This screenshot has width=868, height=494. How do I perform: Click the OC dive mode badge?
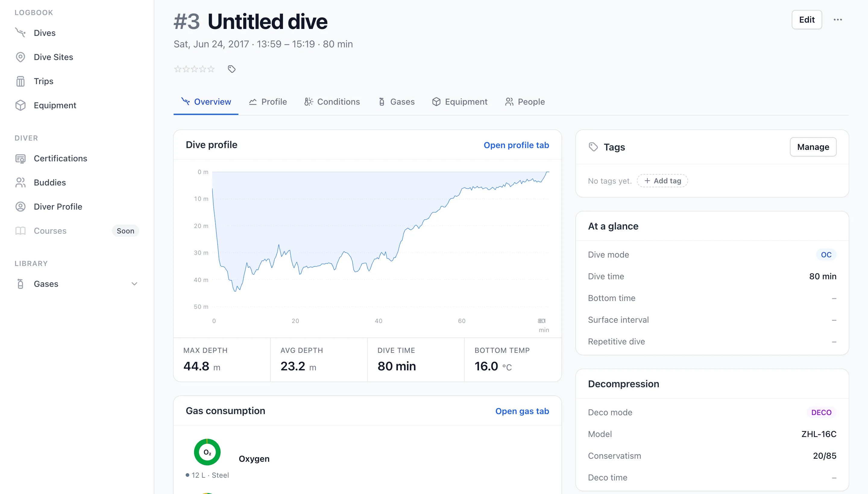coord(826,255)
